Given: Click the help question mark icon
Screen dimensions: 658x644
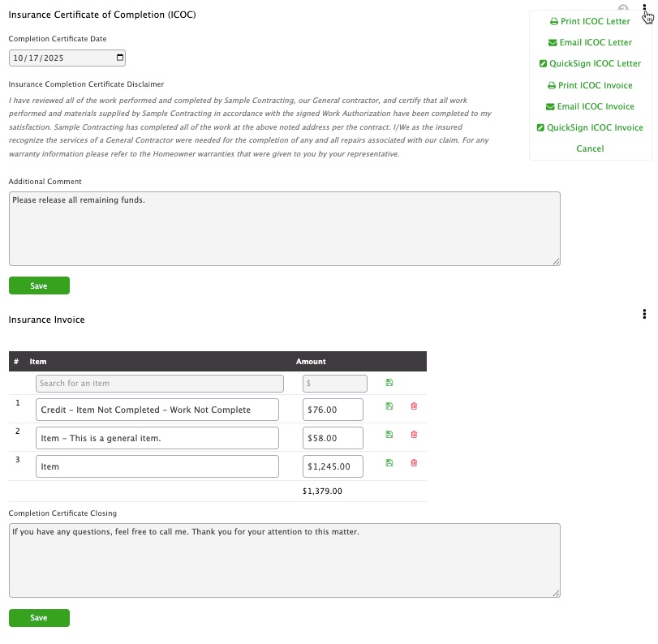Looking at the screenshot, I should pyautogui.click(x=623, y=8).
